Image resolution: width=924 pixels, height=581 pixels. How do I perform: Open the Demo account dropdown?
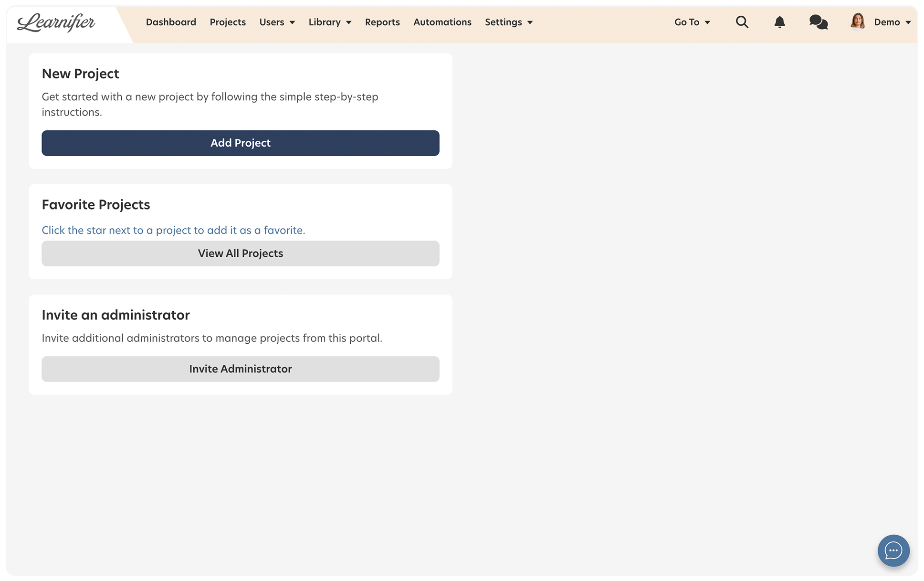pyautogui.click(x=892, y=22)
